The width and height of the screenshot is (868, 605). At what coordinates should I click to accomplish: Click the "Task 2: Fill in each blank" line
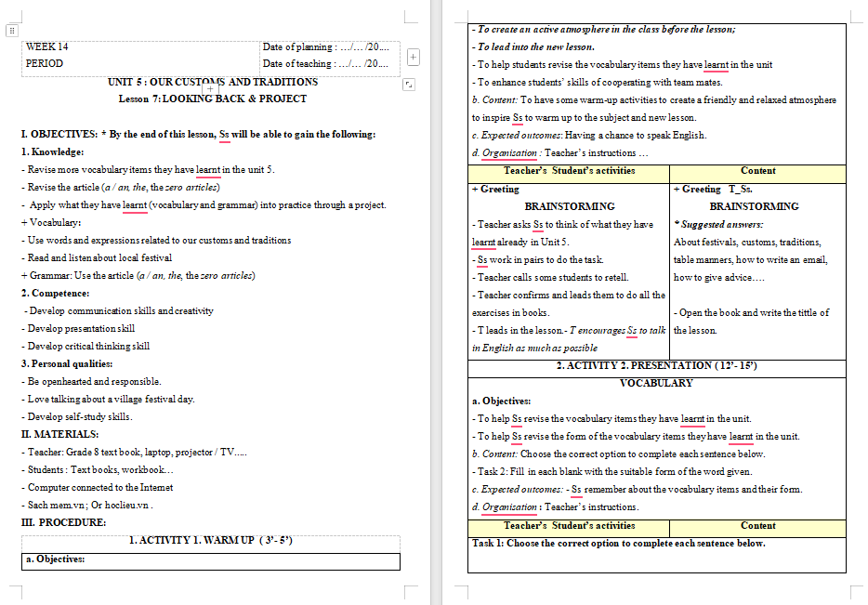612,472
